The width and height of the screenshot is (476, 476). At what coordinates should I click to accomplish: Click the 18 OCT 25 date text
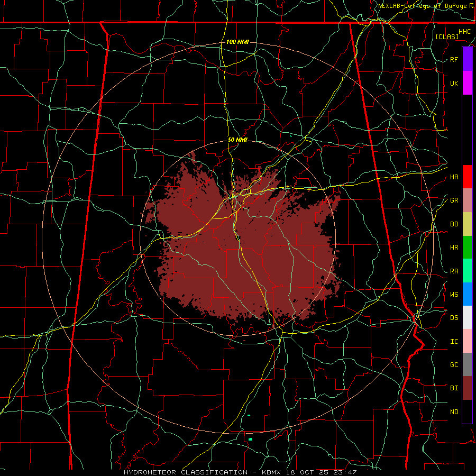coord(308,472)
